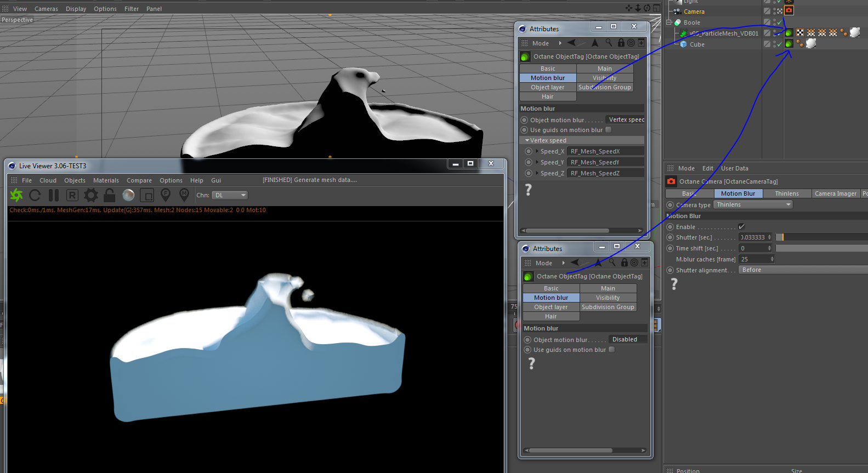
Task: Open Shutter alignment dropdown
Action: click(x=803, y=270)
